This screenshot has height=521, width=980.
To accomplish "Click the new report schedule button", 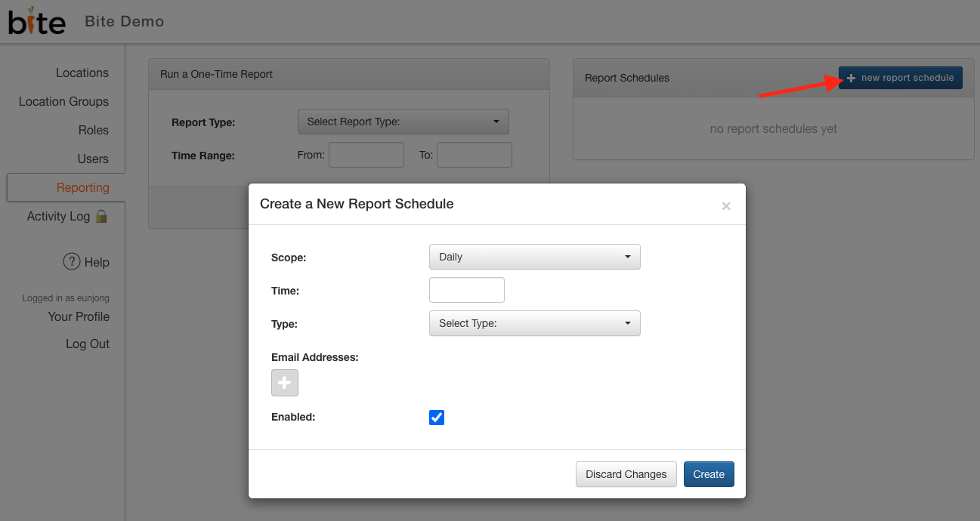I will coord(901,78).
